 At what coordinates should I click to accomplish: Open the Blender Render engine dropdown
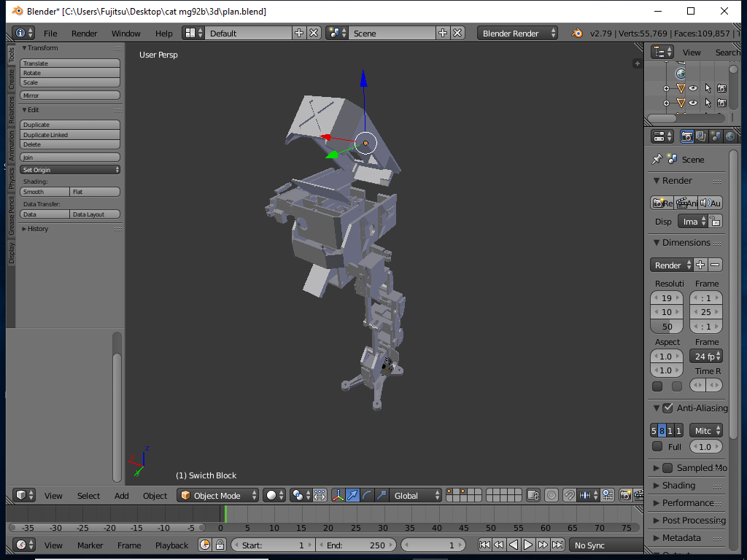click(x=518, y=33)
